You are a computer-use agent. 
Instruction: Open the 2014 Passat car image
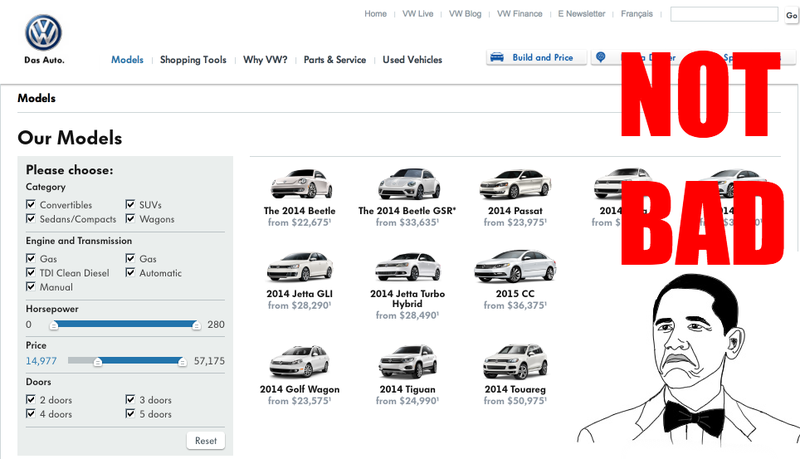(x=515, y=184)
